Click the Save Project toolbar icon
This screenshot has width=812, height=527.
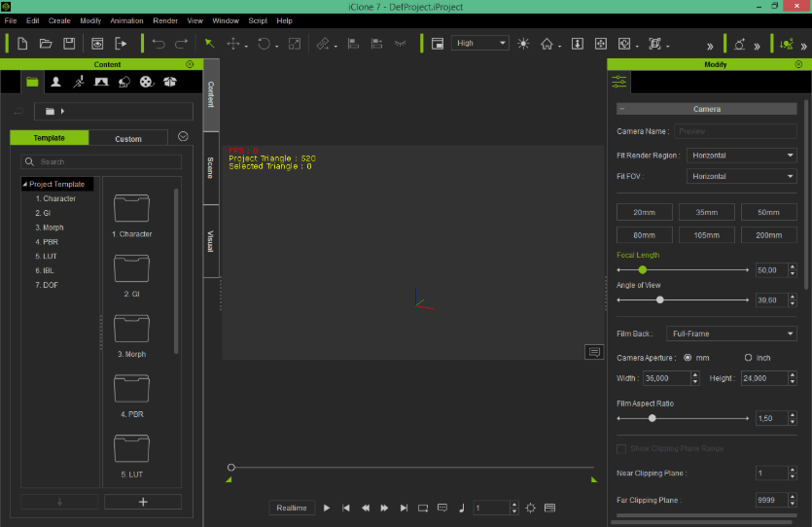point(69,44)
